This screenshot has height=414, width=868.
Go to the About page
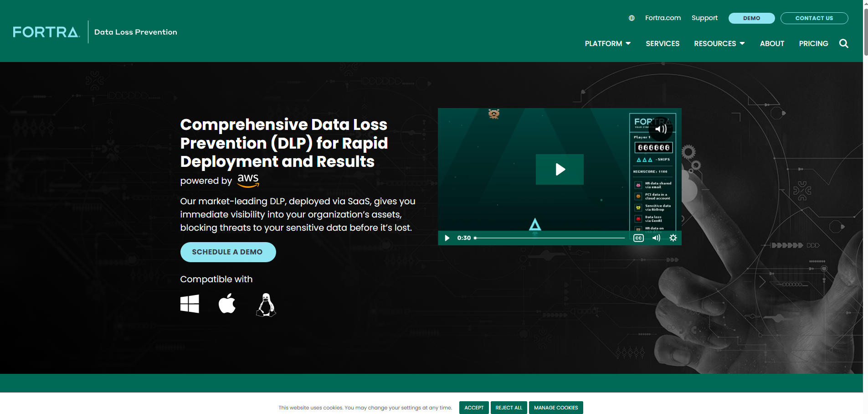(772, 43)
